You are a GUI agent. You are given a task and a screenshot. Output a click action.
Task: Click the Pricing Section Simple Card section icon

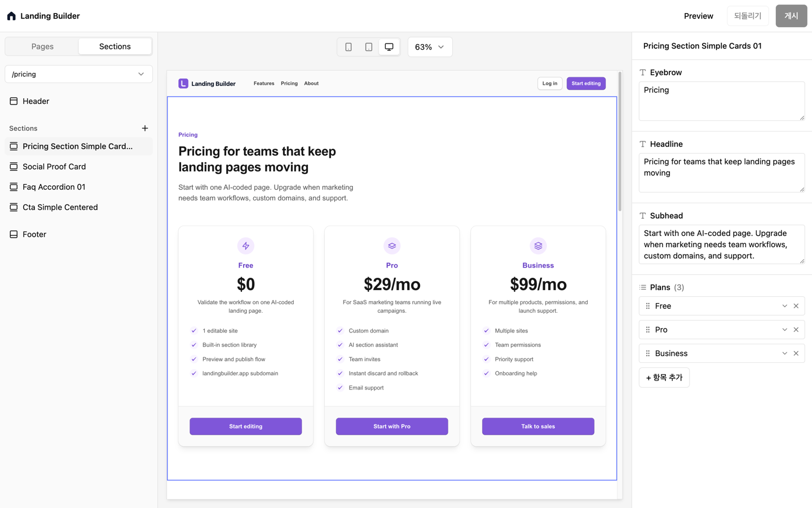tap(14, 146)
